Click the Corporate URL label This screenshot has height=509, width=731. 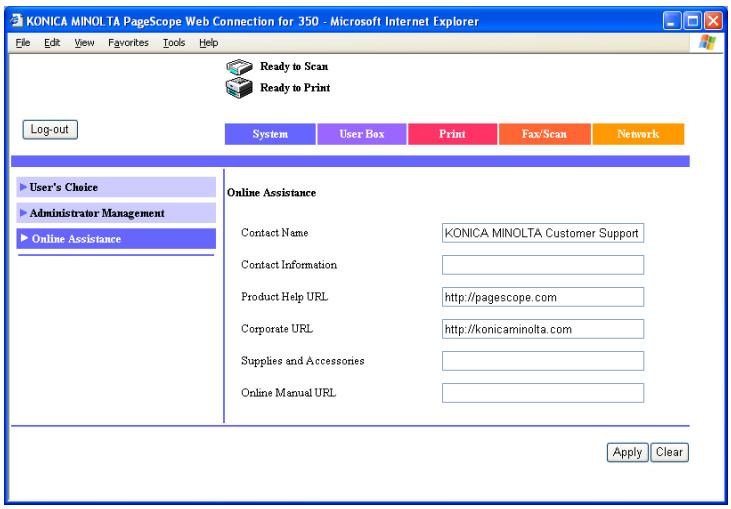coord(277,329)
